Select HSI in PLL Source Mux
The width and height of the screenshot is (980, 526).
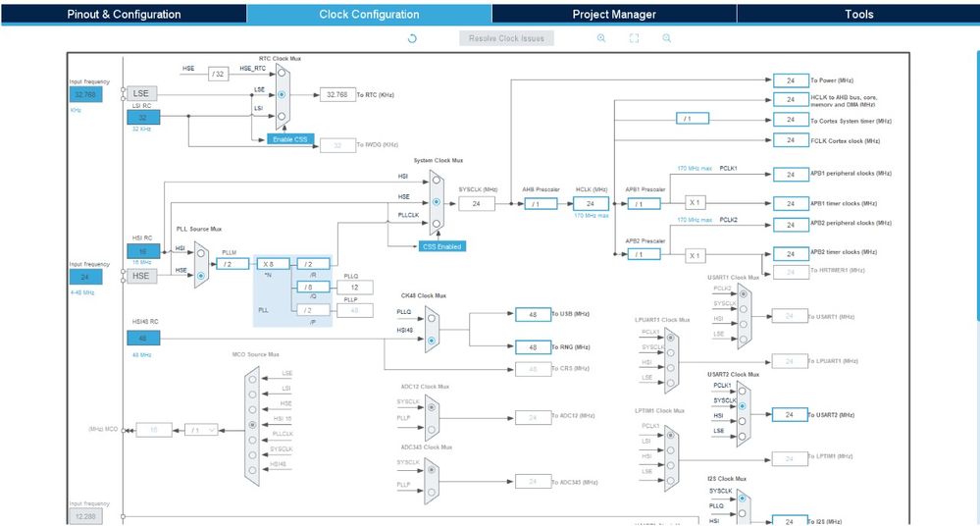[201, 254]
